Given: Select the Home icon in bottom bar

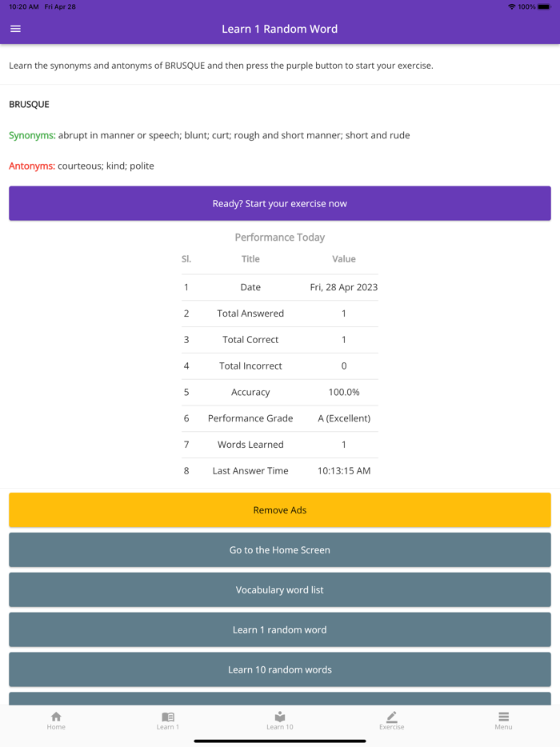Looking at the screenshot, I should coord(56,720).
